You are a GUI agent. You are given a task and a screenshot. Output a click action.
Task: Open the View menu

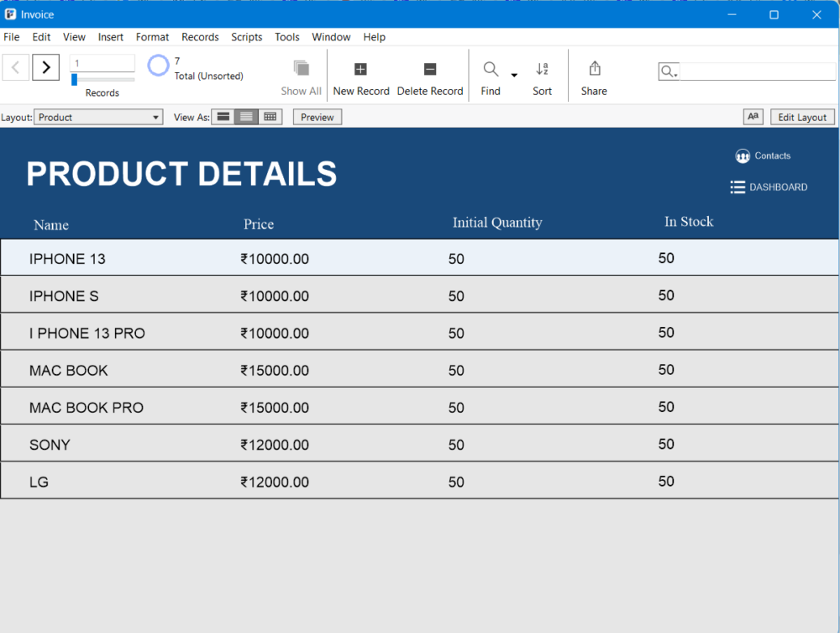click(x=74, y=37)
